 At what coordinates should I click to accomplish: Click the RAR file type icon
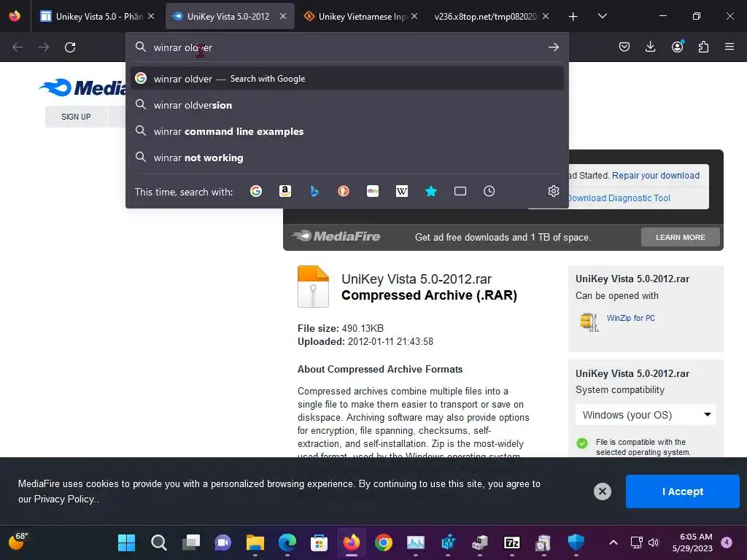pos(313,286)
